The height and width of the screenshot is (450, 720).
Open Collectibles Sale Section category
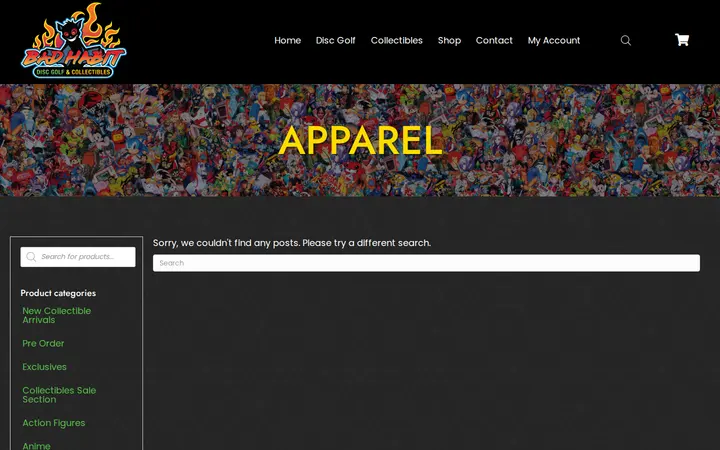[59, 395]
